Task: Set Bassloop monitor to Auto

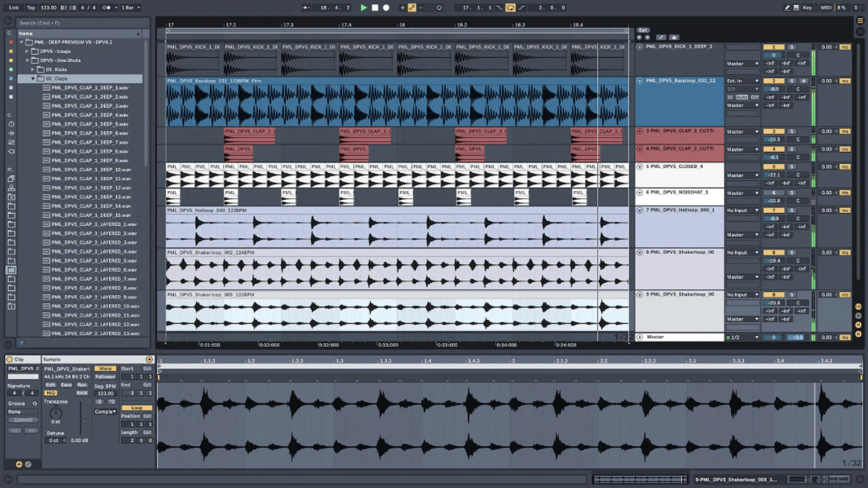Action: coord(742,97)
